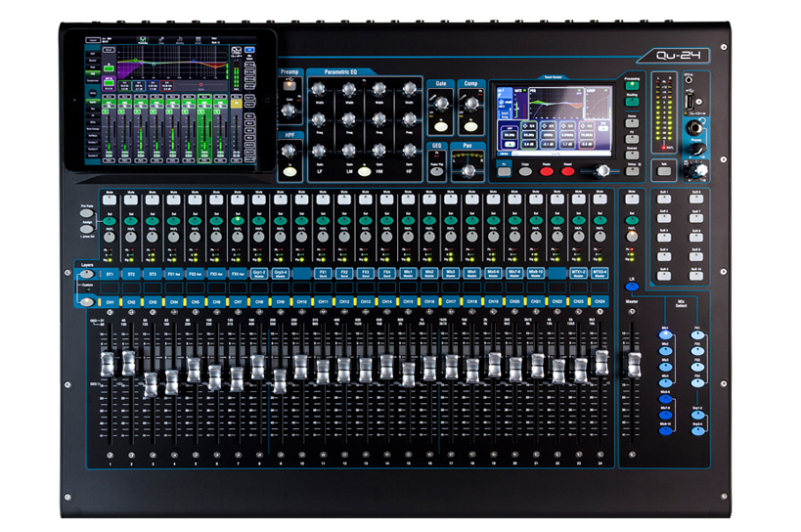
Task: Grab the CH1 fader cap
Action: [108, 365]
